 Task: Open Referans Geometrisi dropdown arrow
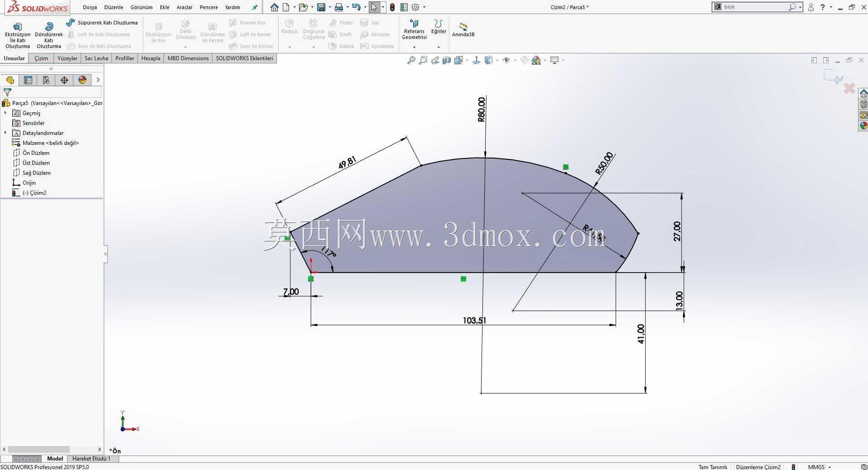pyautogui.click(x=414, y=47)
